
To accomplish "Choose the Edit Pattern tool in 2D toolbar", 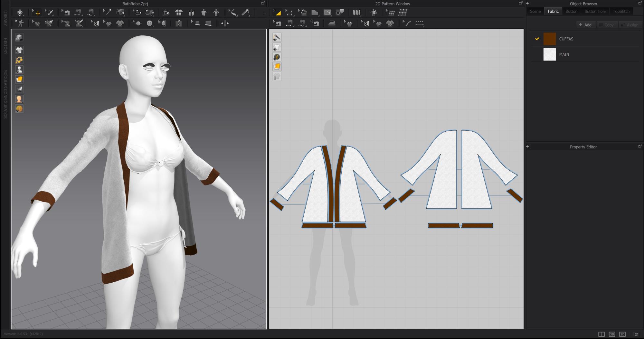I will [289, 13].
